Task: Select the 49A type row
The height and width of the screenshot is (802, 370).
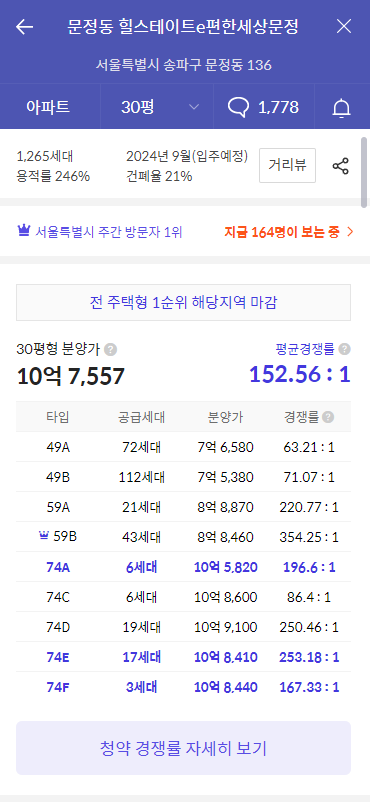Action: (183, 448)
